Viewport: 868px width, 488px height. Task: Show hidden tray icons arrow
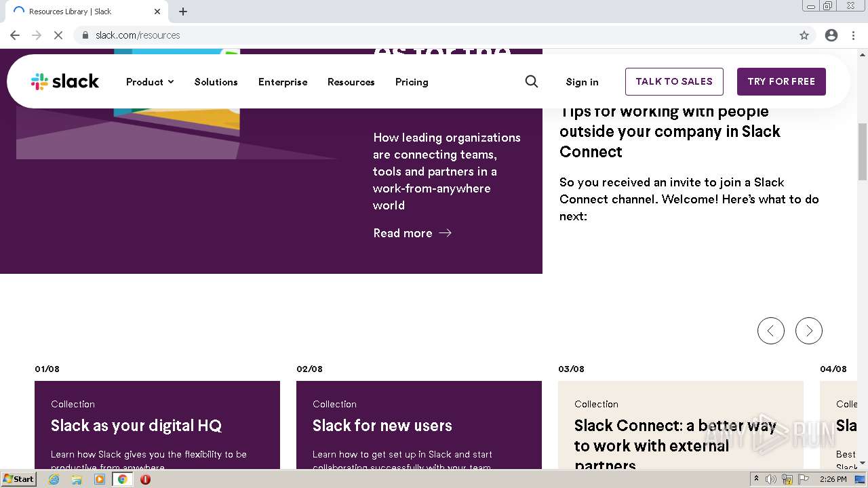pyautogui.click(x=756, y=479)
